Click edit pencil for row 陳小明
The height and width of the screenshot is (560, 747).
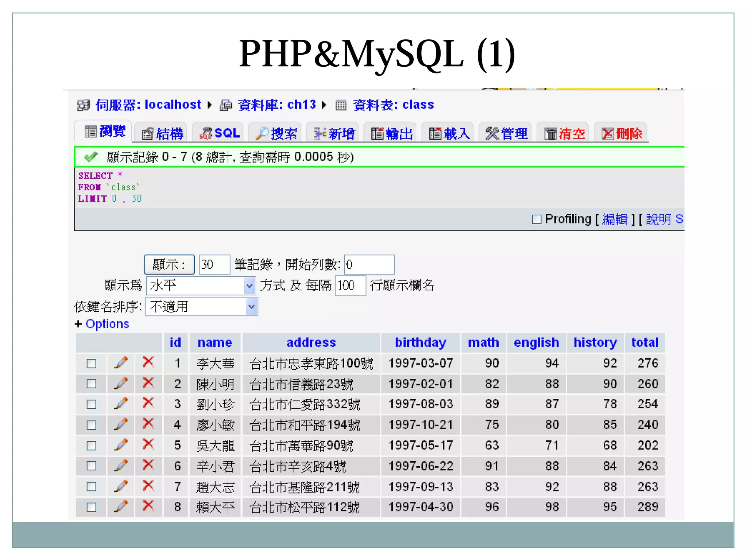(121, 383)
